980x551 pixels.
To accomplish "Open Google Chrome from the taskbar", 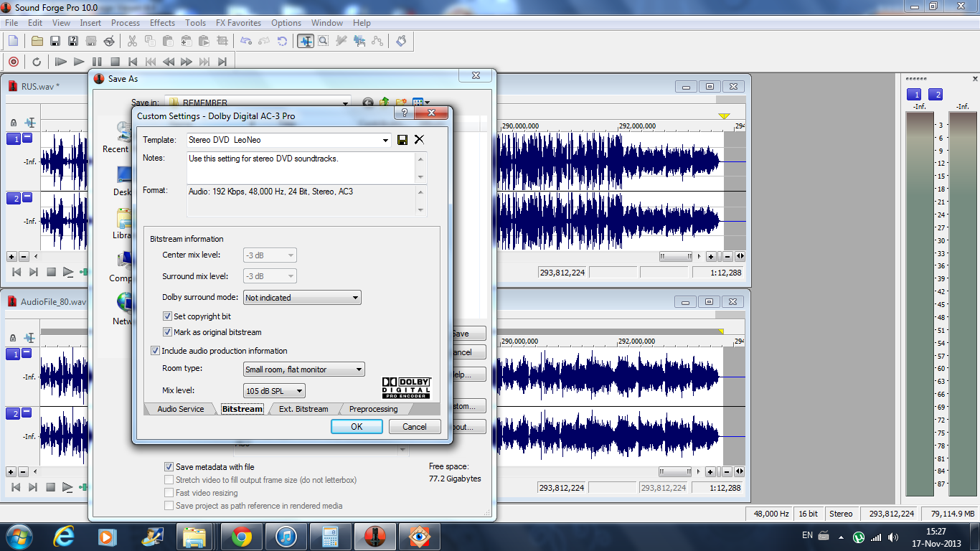I will click(241, 537).
